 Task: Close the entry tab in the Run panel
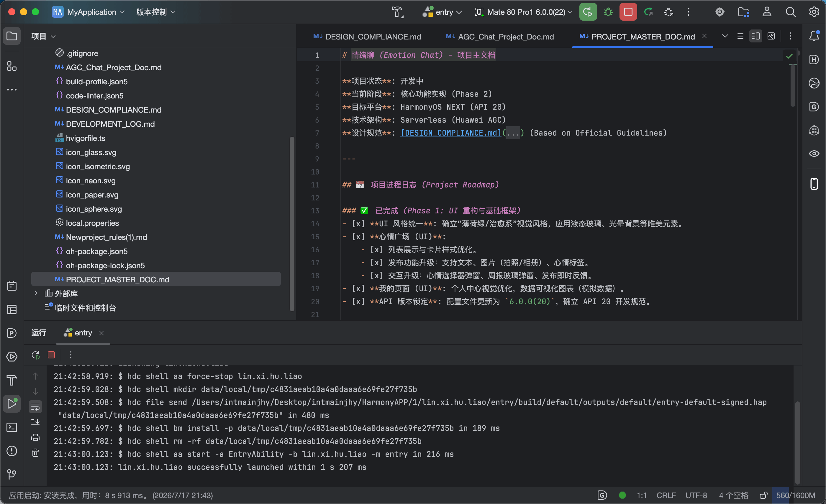click(101, 333)
